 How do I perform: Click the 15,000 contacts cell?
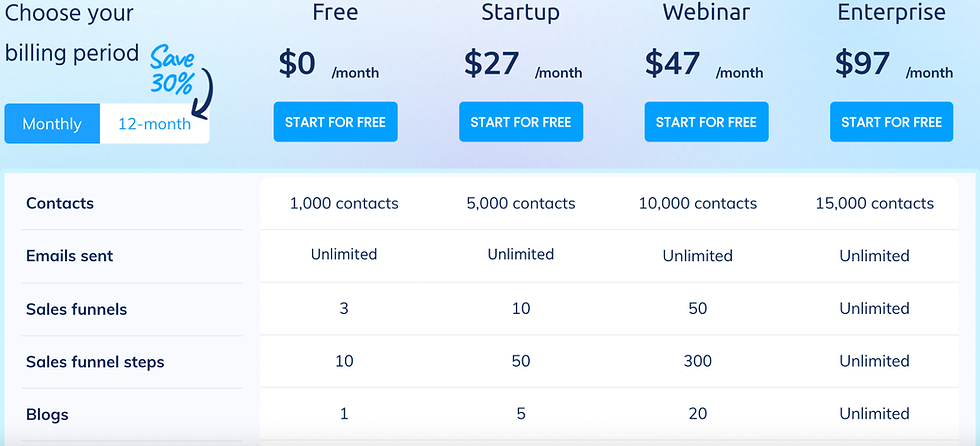point(875,204)
